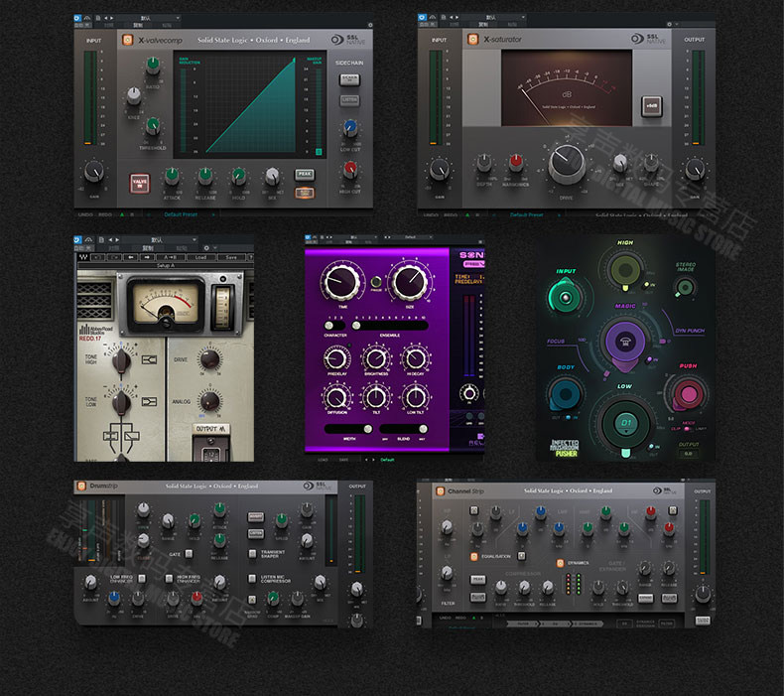Open gear settings in REDD.17 host bar
Screen dimensions: 784x696
point(206,247)
